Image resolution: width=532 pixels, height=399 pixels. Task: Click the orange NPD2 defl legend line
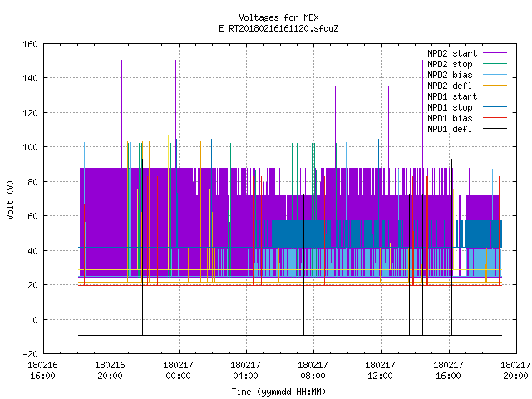pos(495,86)
